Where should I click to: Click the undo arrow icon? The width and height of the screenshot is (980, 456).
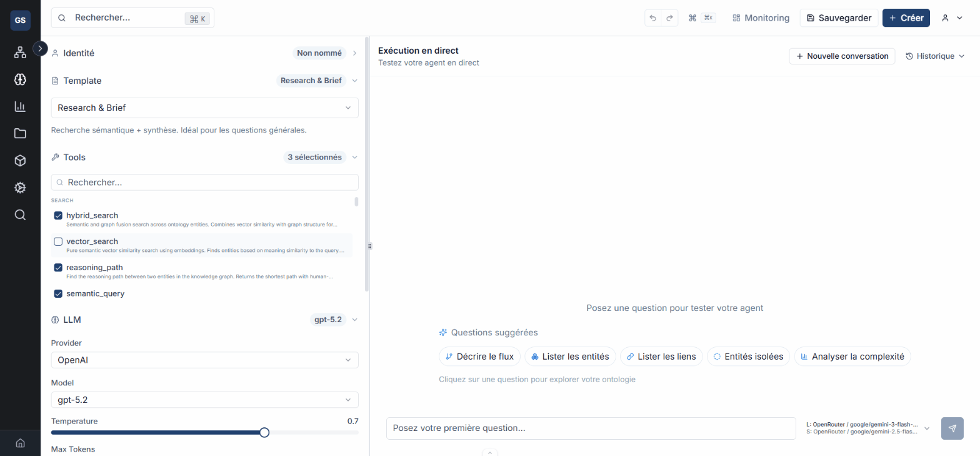(x=653, y=18)
